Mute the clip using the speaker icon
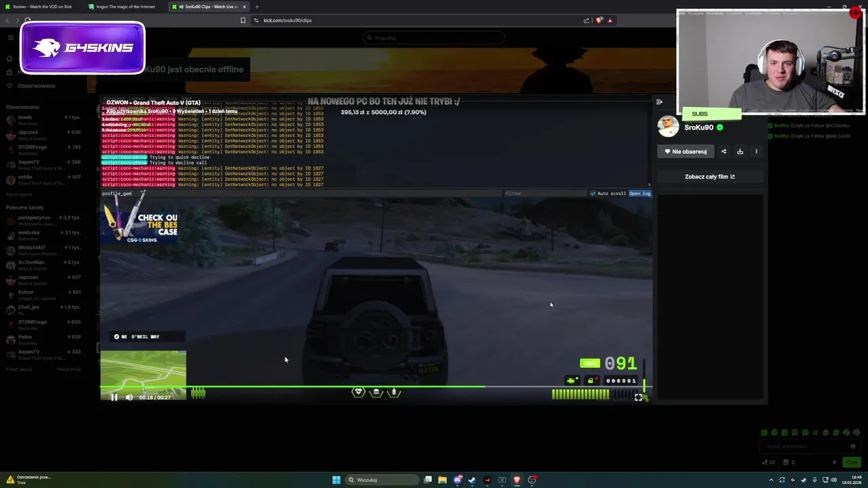This screenshot has height=488, width=868. point(129,397)
